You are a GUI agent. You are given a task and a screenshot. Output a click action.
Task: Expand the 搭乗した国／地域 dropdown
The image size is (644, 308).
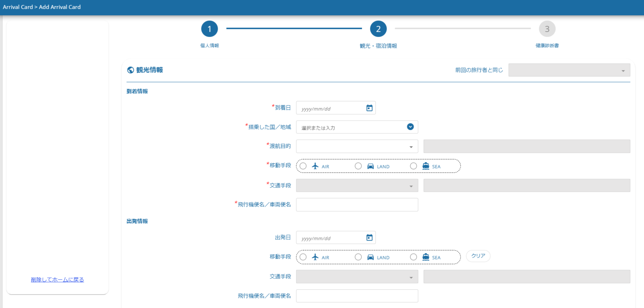(410, 127)
